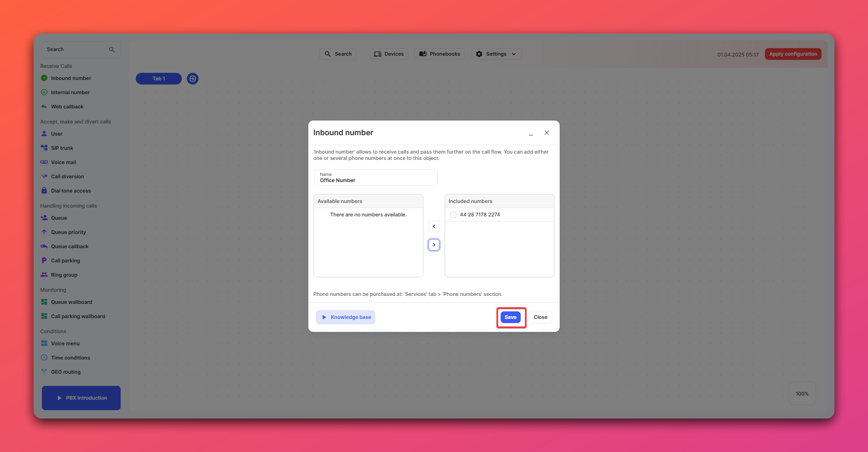Screen dimensions: 868x452
Task: Click the Queue wallboard icon
Action: click(x=44, y=302)
